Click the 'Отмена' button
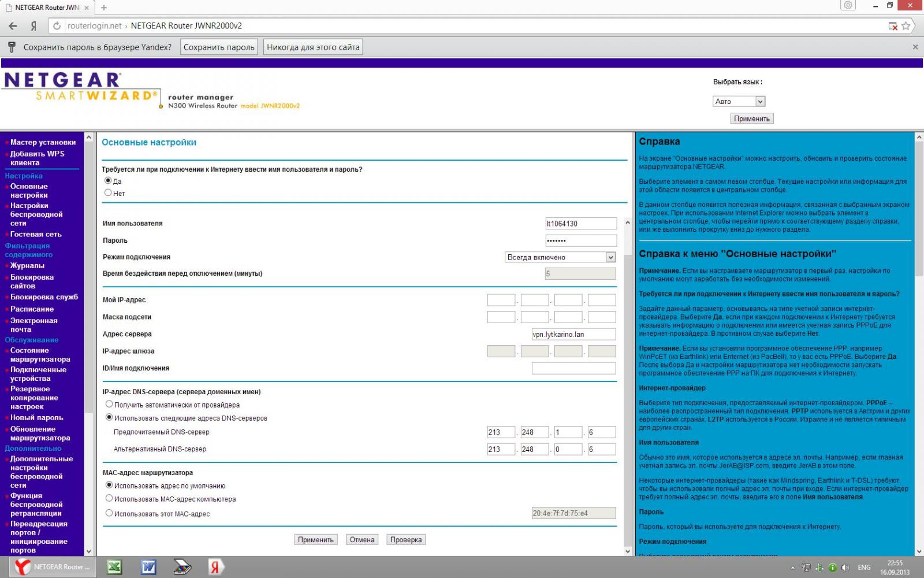Viewport: 924px width, 578px height. click(362, 540)
